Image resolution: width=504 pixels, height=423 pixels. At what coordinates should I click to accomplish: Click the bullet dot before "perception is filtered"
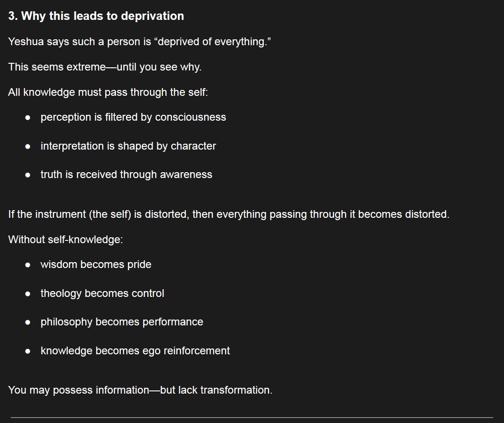(28, 117)
